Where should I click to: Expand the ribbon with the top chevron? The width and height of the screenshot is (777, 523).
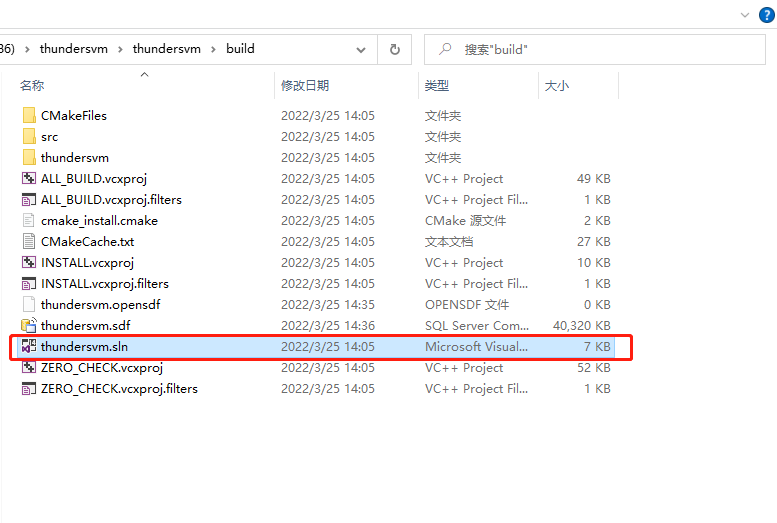[744, 15]
